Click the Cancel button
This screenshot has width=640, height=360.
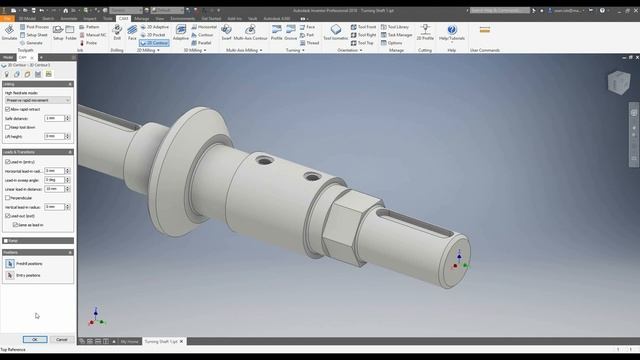pyautogui.click(x=62, y=340)
